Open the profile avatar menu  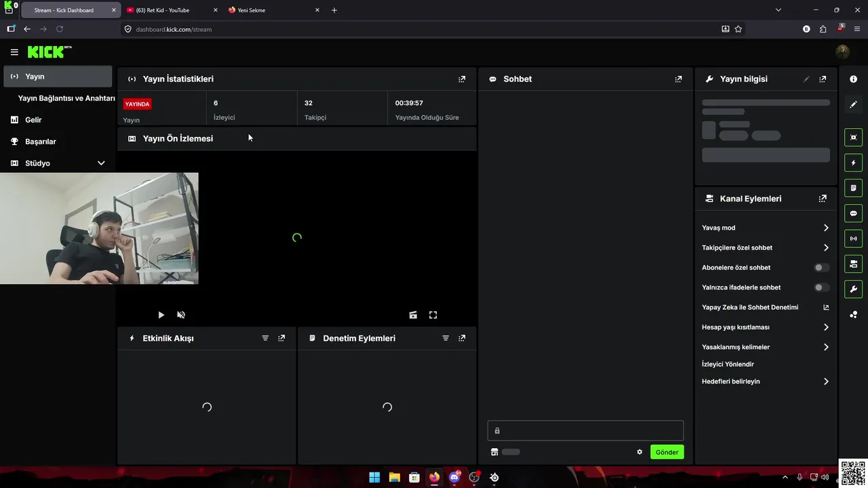pos(843,52)
